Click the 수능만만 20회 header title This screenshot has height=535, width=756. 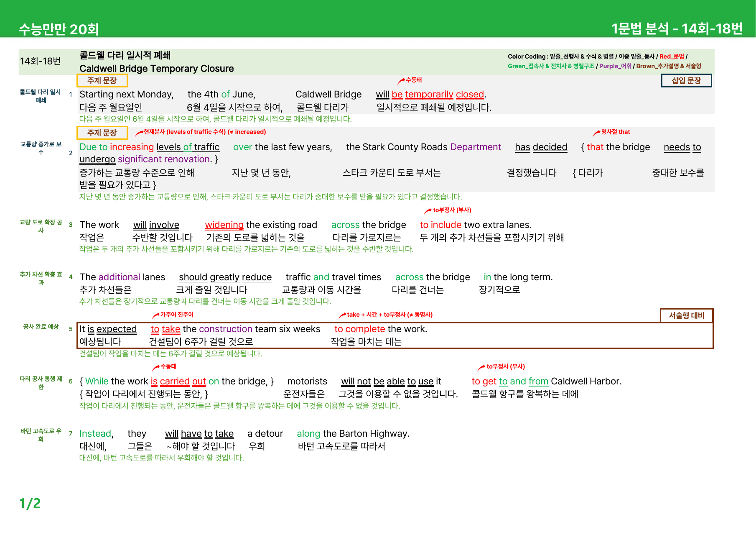59,29
